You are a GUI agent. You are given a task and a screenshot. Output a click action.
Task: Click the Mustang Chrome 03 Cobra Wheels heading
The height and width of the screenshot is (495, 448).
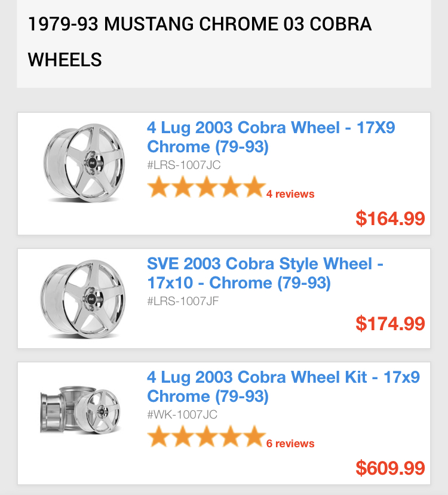click(200, 42)
